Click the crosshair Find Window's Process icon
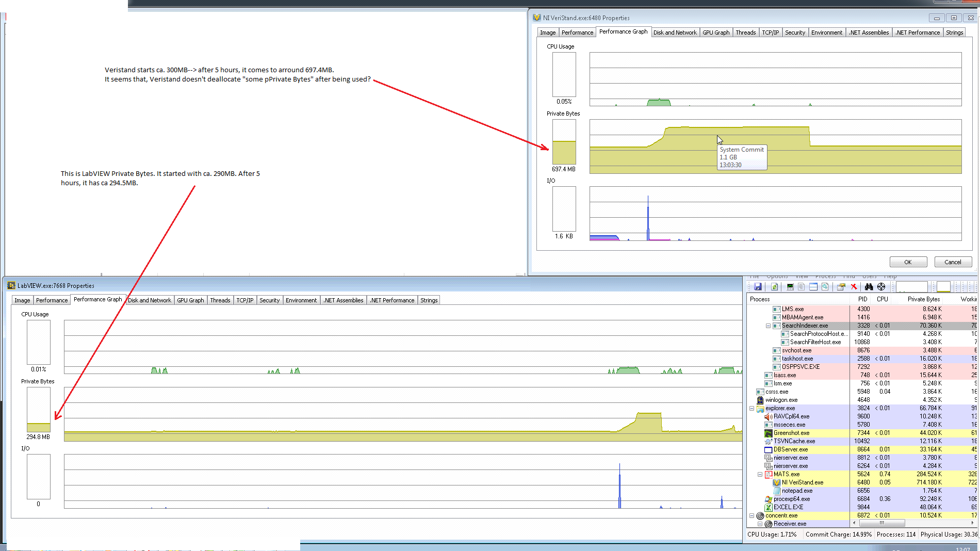Viewport: 980px width, 551px height. click(x=881, y=287)
